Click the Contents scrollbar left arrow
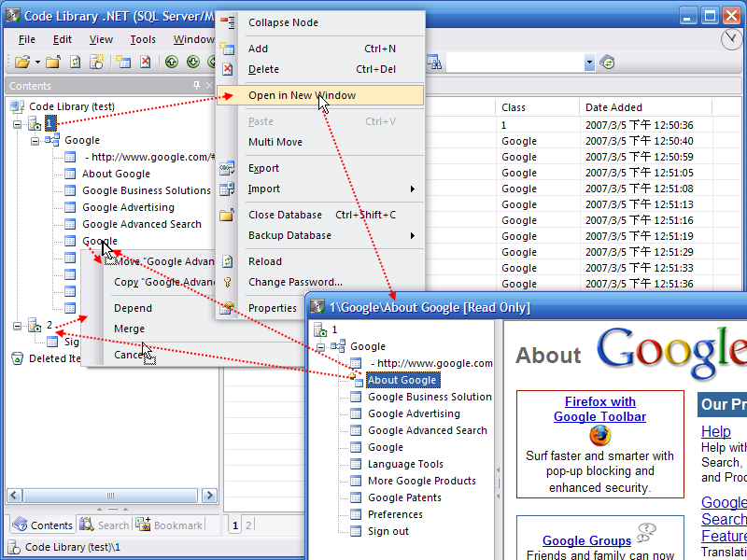This screenshot has height=560, width=747. [x=14, y=496]
